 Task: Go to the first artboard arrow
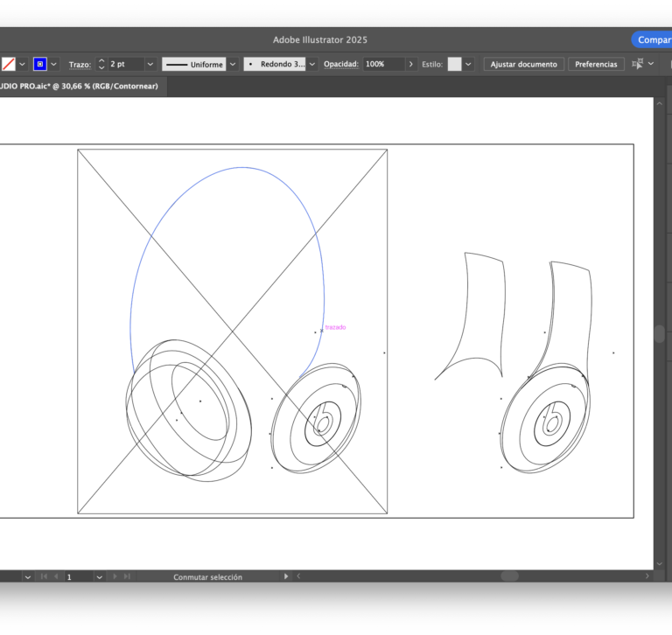[44, 577]
